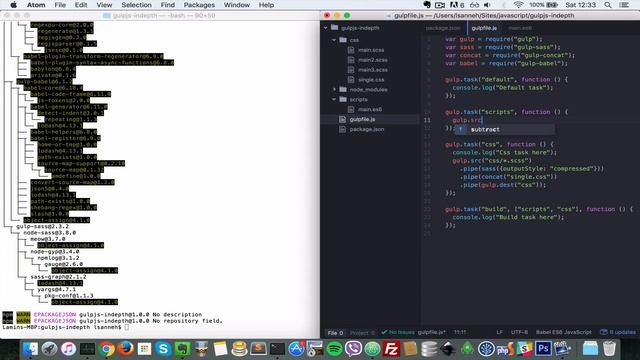640x360 pixels.
Task: Change the UTF-8 encoding in status bar
Action: coord(519,332)
